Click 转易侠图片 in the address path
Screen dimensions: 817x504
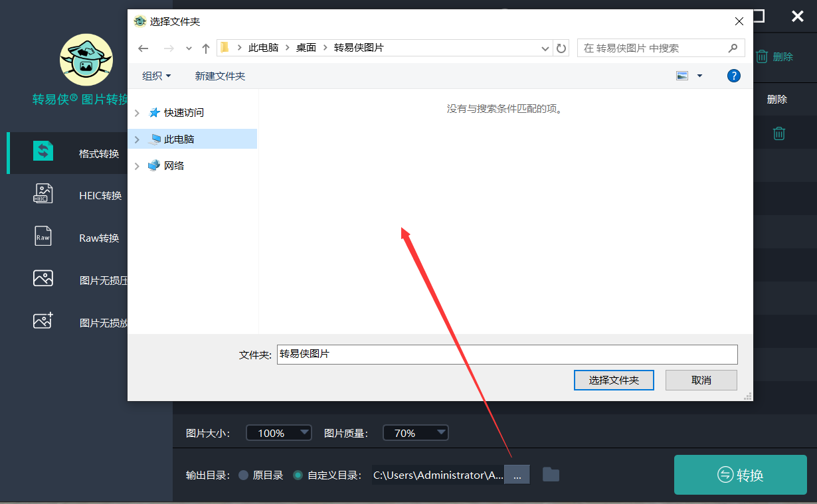[x=359, y=48]
